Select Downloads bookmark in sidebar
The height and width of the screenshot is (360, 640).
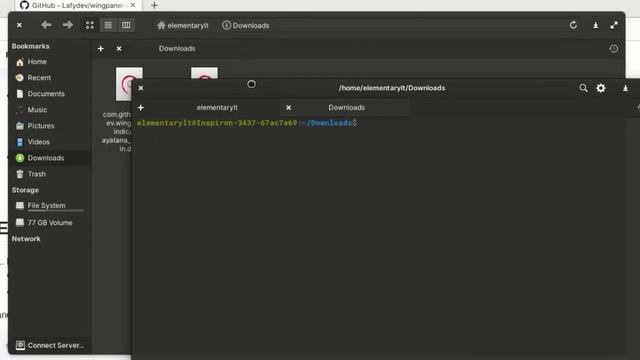[x=49, y=158]
